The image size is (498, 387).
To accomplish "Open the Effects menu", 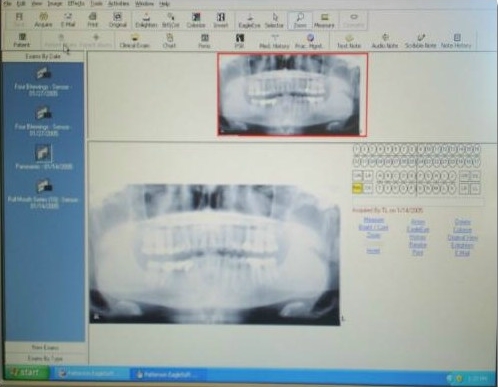I will (76, 4).
